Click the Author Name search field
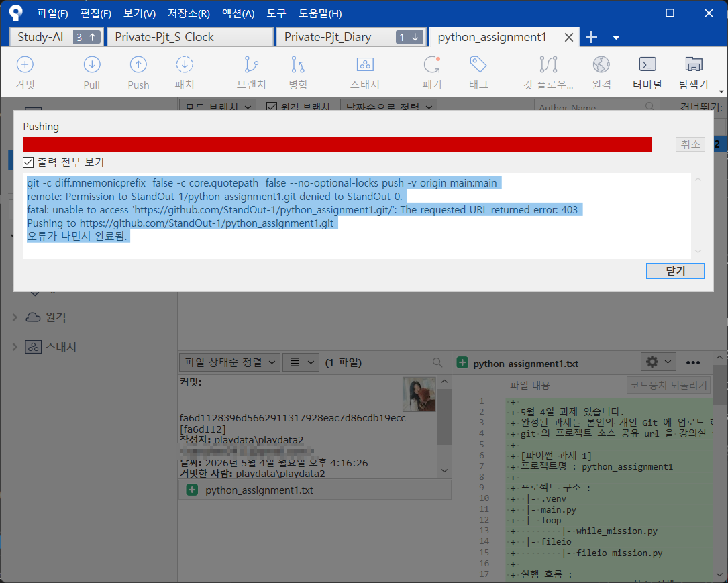 click(x=596, y=107)
